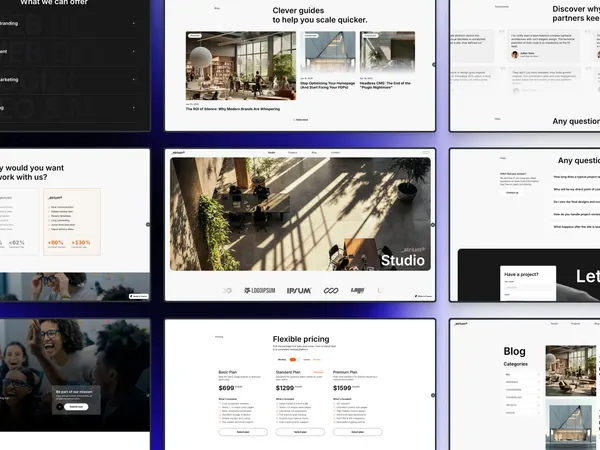Screen dimensions: 600x450
Task: Select the Conversion category row
Action: coord(522,390)
